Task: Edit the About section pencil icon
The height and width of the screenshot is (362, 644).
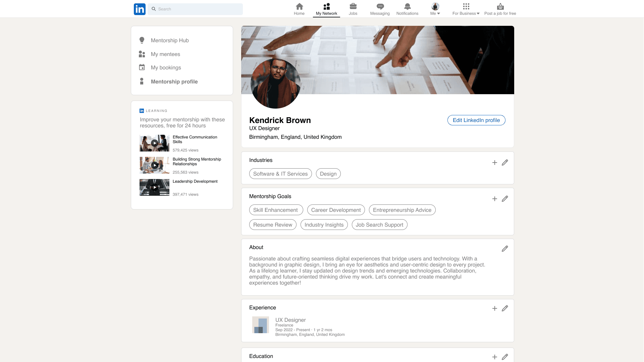Action: point(505,249)
